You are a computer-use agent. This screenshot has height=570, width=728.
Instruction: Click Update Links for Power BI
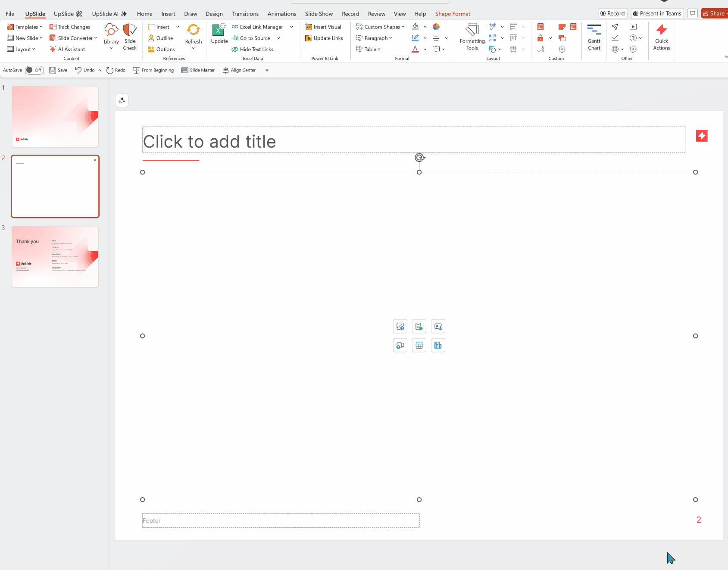click(324, 38)
